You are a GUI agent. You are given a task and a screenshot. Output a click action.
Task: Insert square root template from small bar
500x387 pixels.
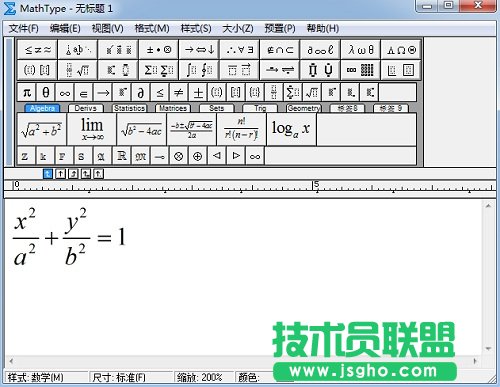[312, 92]
